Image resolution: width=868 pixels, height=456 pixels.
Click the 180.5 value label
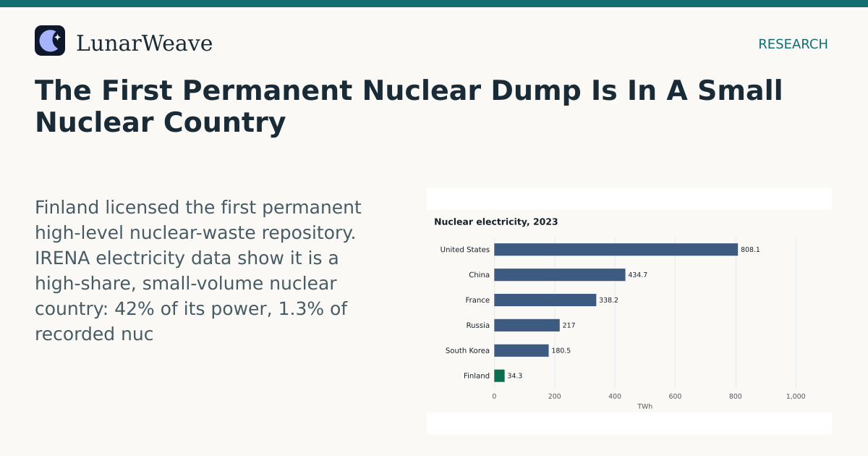tap(561, 350)
